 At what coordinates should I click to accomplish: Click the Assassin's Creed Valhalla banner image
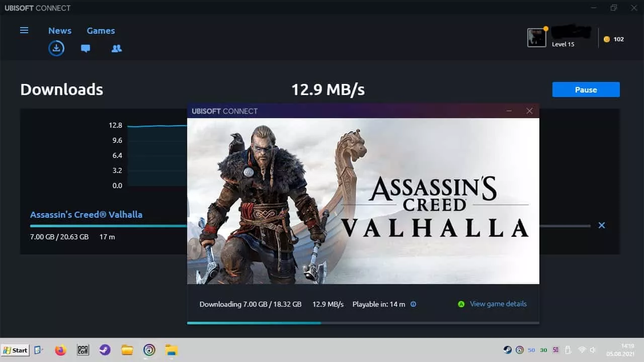click(363, 201)
